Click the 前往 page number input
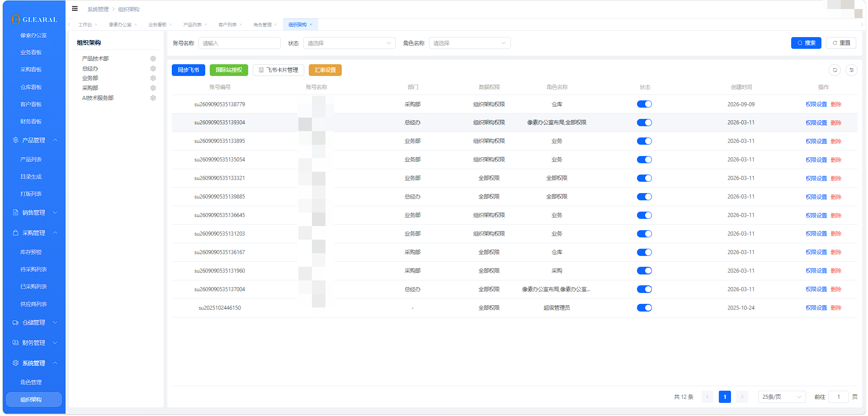Image resolution: width=868 pixels, height=416 pixels. pos(838,397)
